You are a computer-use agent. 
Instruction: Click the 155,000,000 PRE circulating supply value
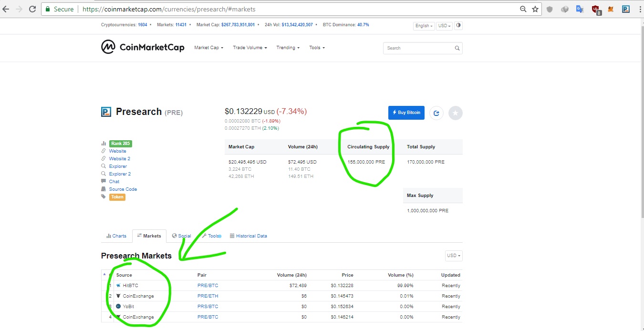pos(366,162)
